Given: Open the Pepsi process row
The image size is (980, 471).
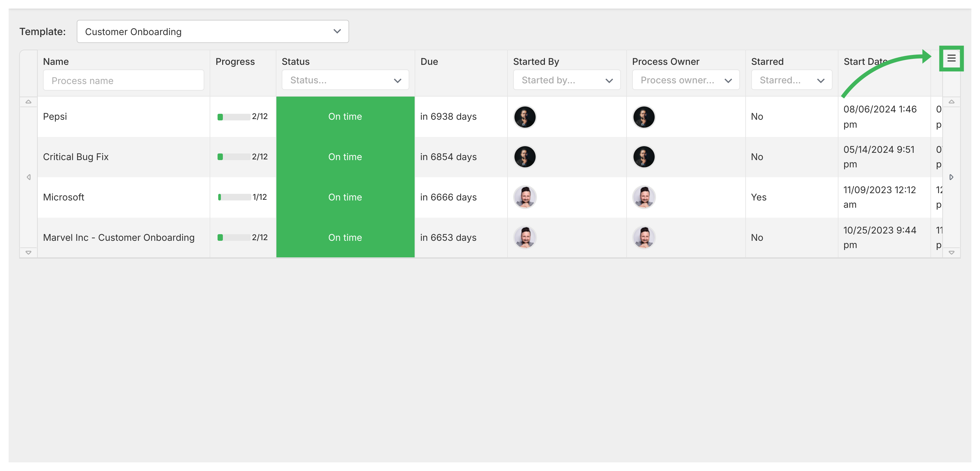Looking at the screenshot, I should tap(55, 117).
